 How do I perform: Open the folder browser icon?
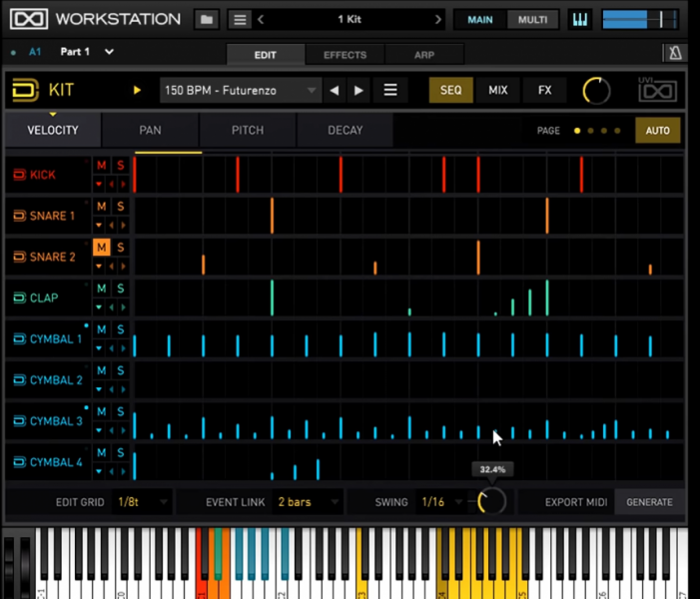[207, 20]
